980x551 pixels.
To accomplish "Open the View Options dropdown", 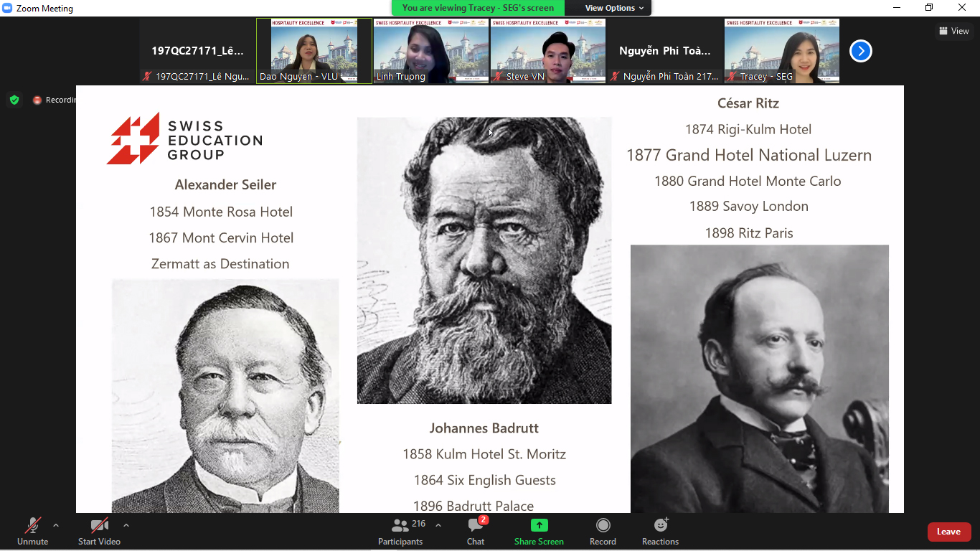I will pyautogui.click(x=614, y=8).
